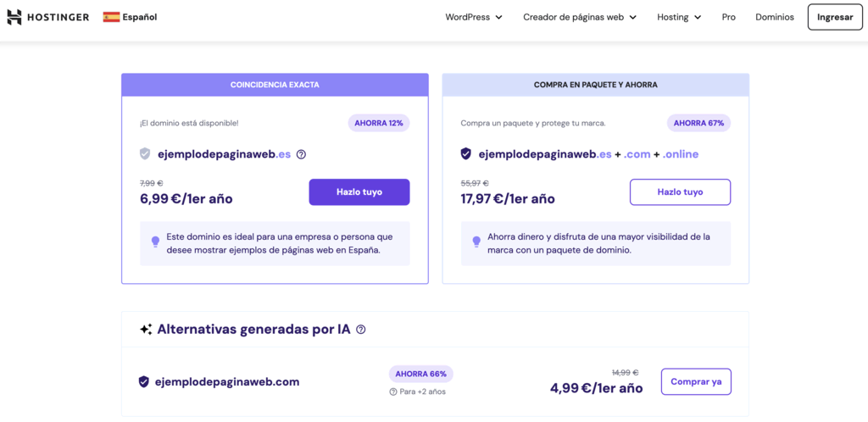The height and width of the screenshot is (422, 868).
Task: Click help icon beside Para +2 años
Action: point(393,391)
